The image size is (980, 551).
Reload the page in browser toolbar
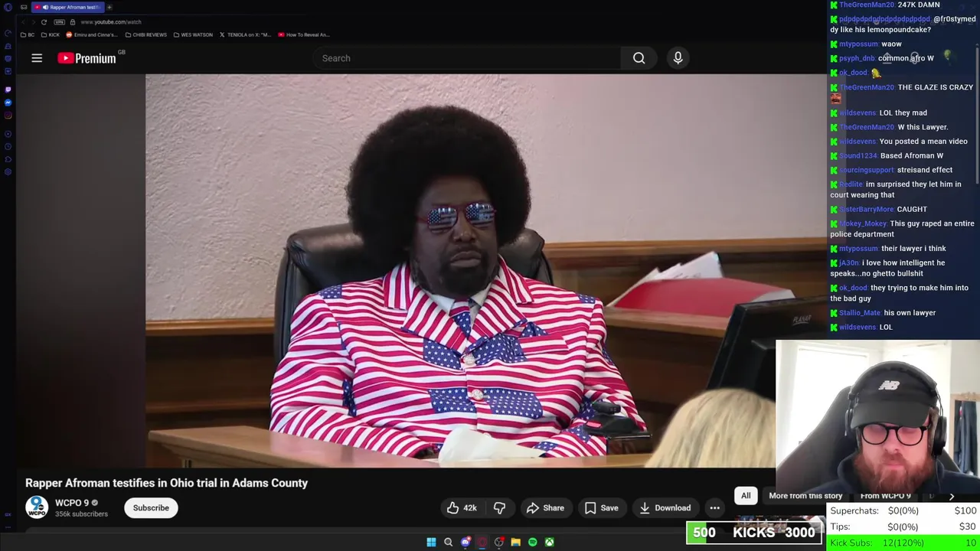(x=44, y=22)
